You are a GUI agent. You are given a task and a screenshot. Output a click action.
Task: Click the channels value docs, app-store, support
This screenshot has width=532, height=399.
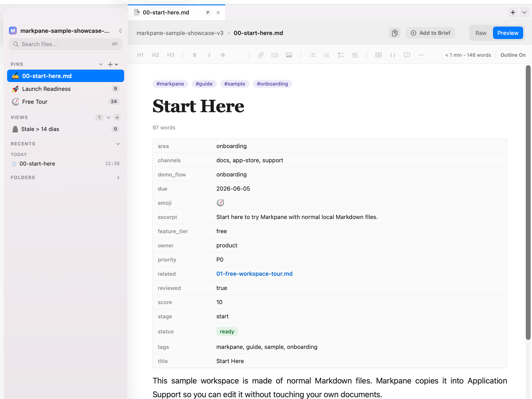click(250, 160)
